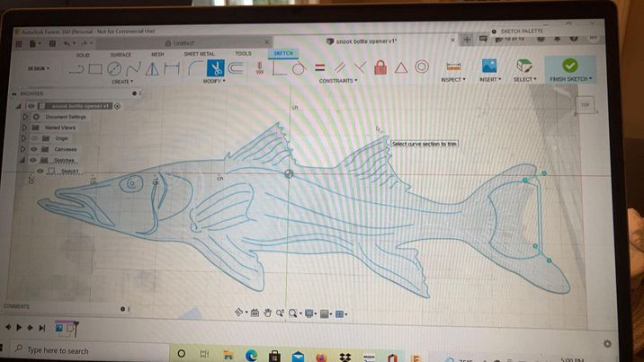Switch to the Sheet Metal tab

pyautogui.click(x=200, y=54)
